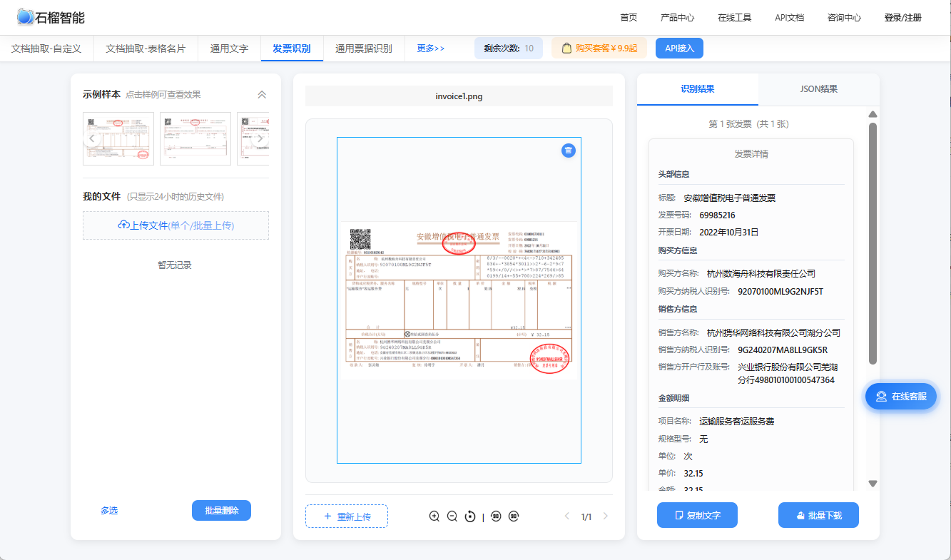Click the results panel scrollbar up arrow
The width and height of the screenshot is (951, 560).
point(873,114)
